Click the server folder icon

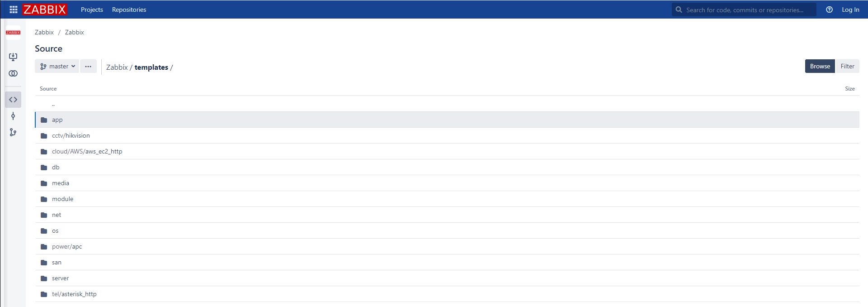click(x=44, y=278)
